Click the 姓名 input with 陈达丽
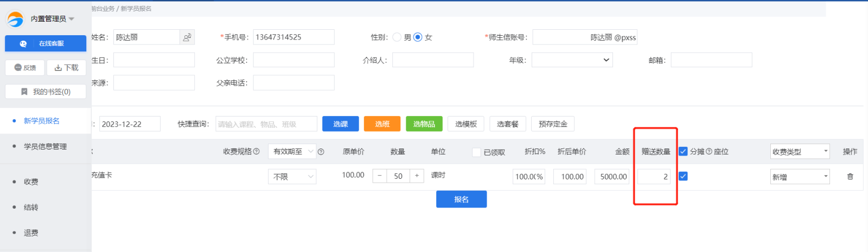Image resolution: width=868 pixels, height=252 pixels. click(x=146, y=37)
